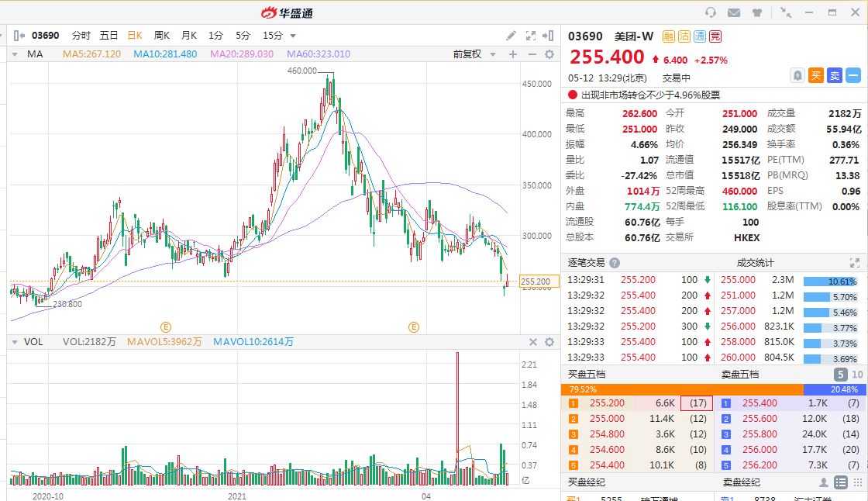
Task: Switch to 周K weekly chart tab
Action: pyautogui.click(x=162, y=35)
